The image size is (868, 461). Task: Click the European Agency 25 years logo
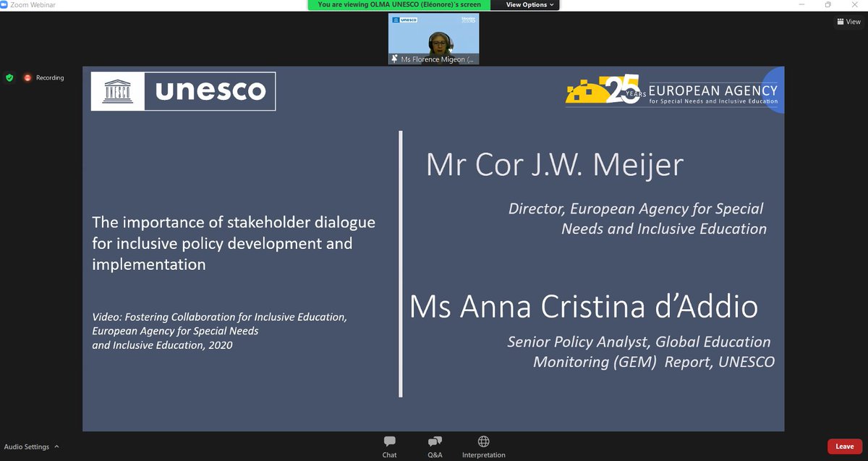pyautogui.click(x=671, y=93)
